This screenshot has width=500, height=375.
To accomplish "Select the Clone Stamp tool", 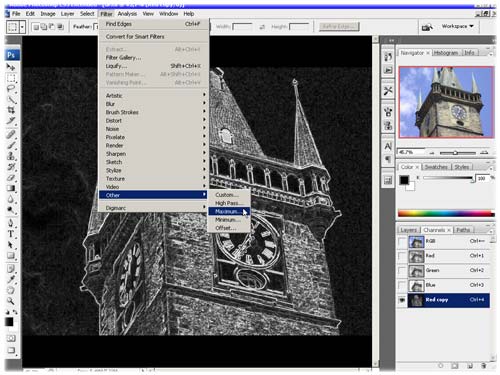I will 11,156.
